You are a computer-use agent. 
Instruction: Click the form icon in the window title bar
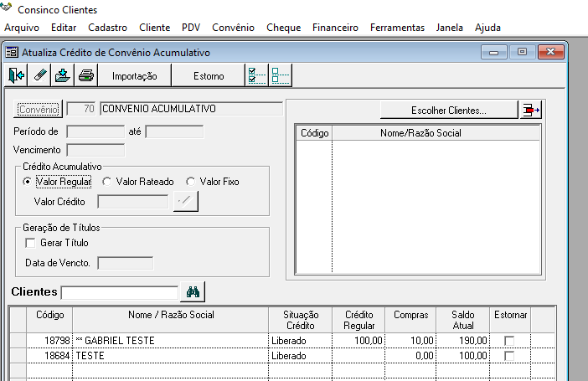pyautogui.click(x=12, y=52)
